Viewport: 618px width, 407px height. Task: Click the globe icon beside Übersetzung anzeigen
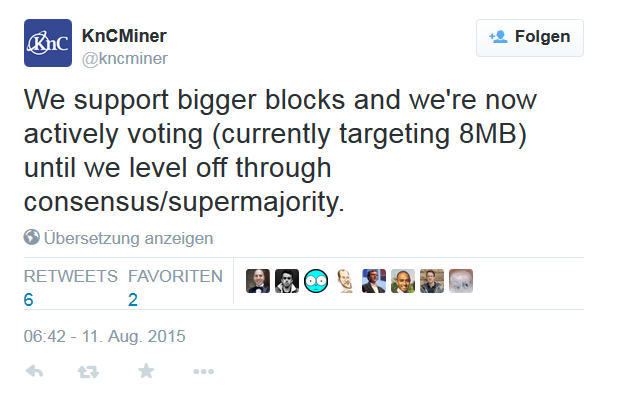coord(32,237)
